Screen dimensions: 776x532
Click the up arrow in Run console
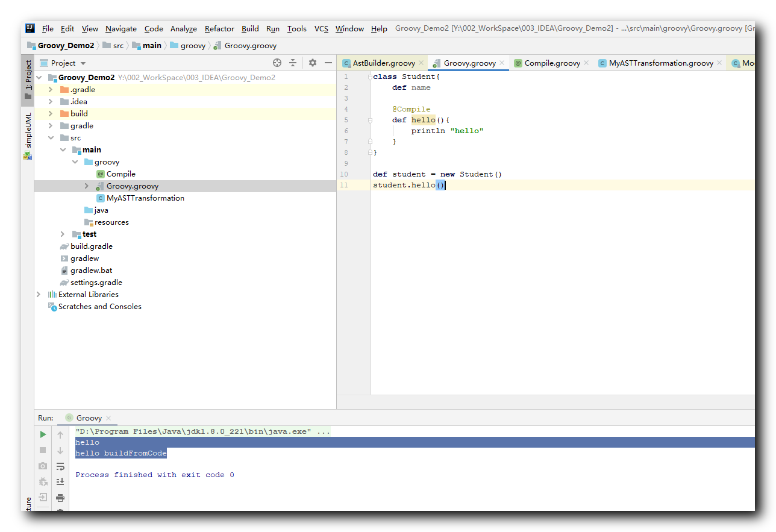click(x=60, y=434)
